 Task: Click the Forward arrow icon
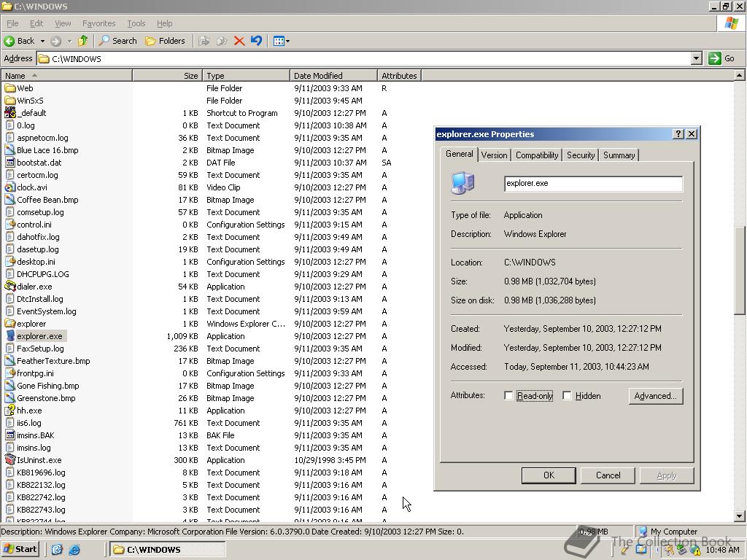point(55,41)
